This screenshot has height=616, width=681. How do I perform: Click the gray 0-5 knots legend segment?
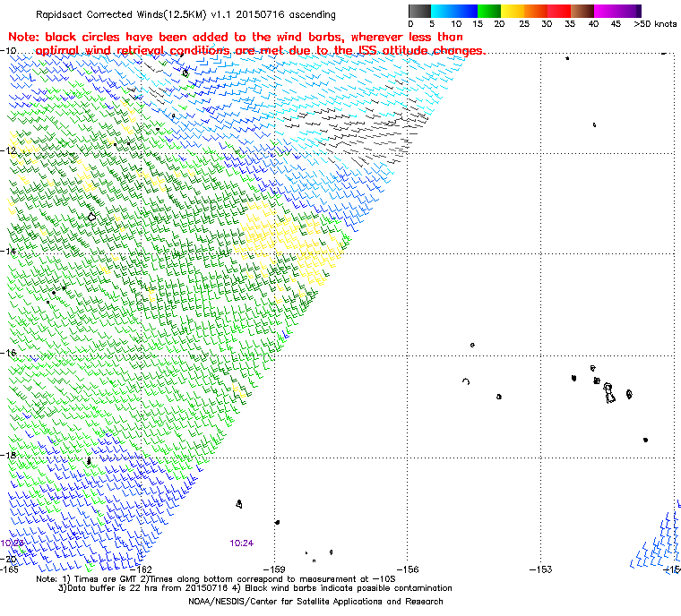(x=419, y=11)
